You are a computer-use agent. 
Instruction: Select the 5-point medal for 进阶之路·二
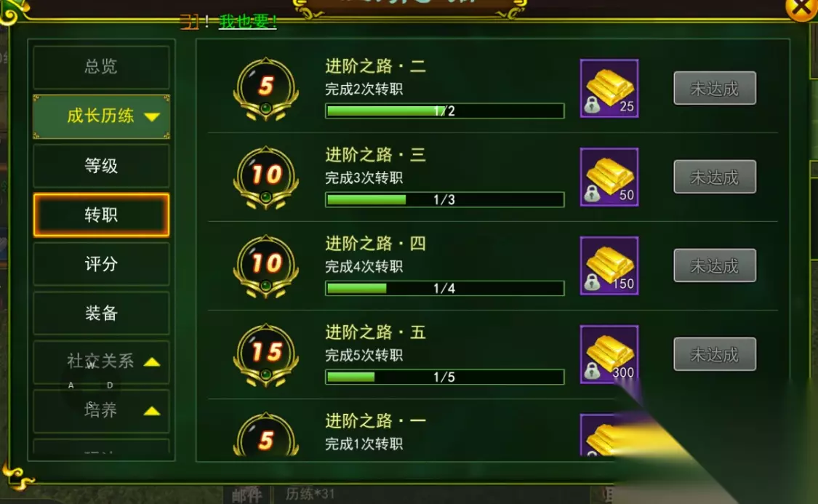point(265,89)
